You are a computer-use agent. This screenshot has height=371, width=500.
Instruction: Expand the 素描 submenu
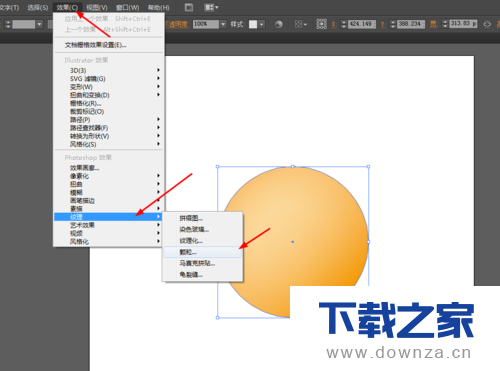109,209
